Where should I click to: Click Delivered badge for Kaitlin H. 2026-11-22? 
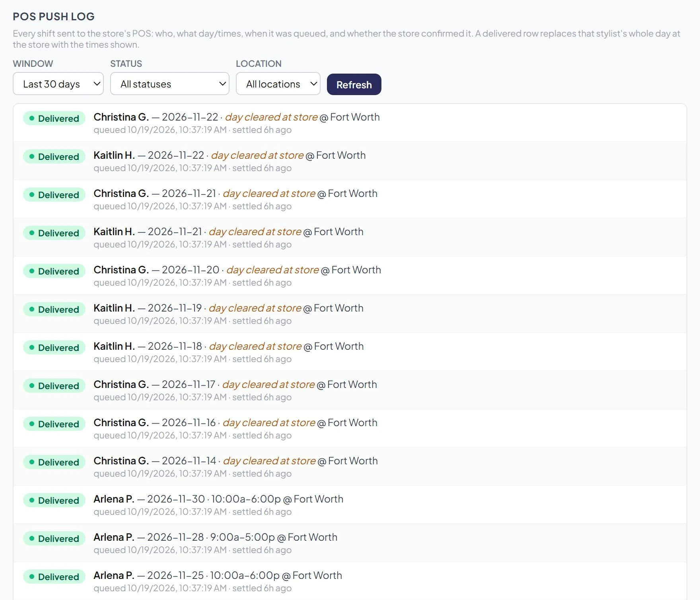click(54, 157)
